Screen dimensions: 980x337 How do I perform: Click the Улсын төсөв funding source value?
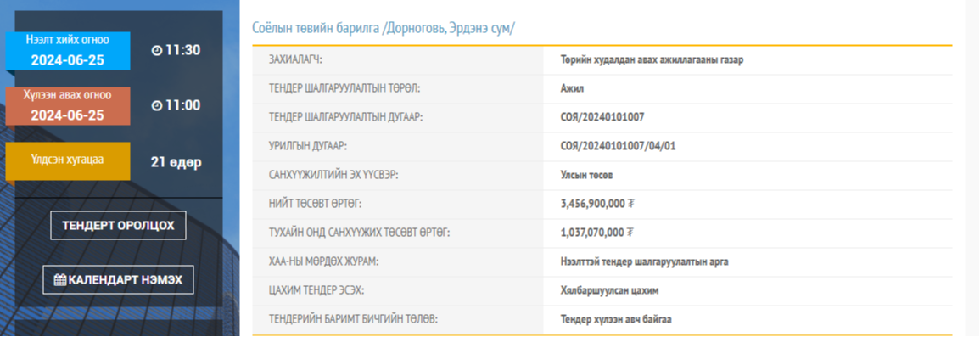587,175
